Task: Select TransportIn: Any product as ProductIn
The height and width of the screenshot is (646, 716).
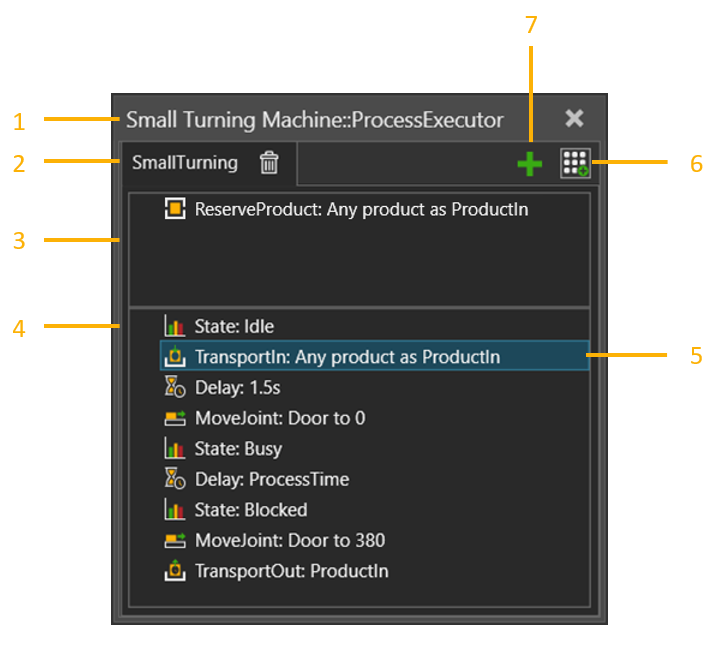Action: 347,357
